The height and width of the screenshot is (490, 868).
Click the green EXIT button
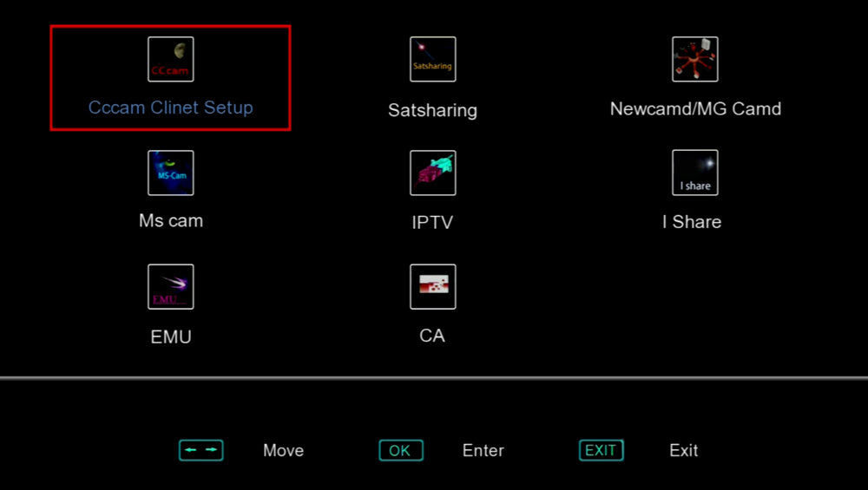(602, 450)
